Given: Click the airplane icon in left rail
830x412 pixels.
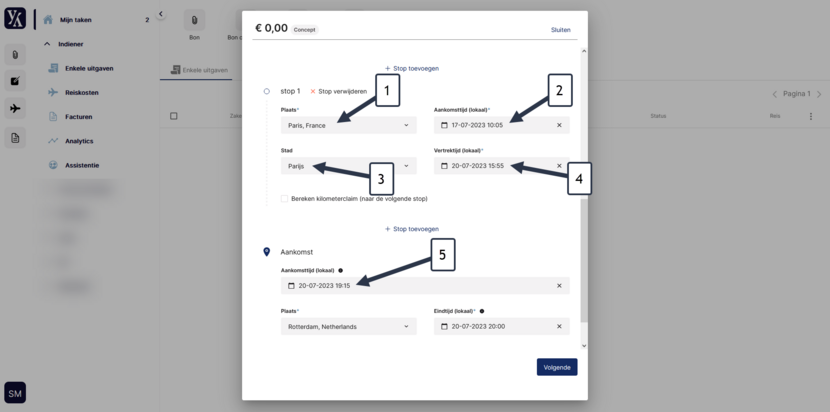Looking at the screenshot, I should [x=15, y=109].
